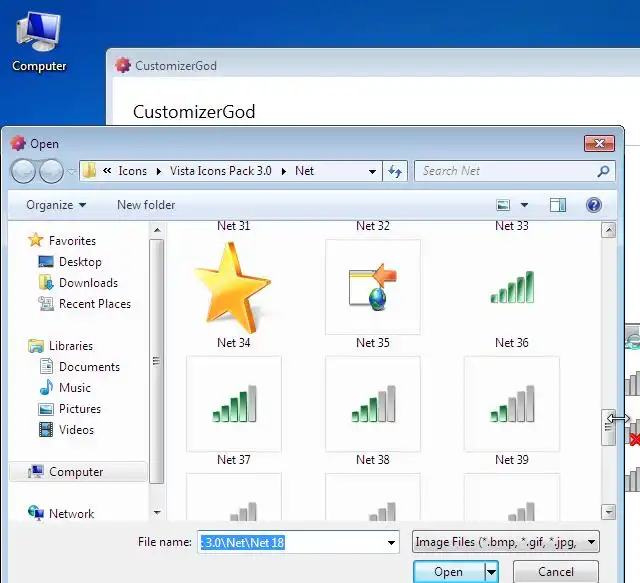Select the Net 34 star thumbnail
This screenshot has width=640, height=583.
(x=233, y=287)
